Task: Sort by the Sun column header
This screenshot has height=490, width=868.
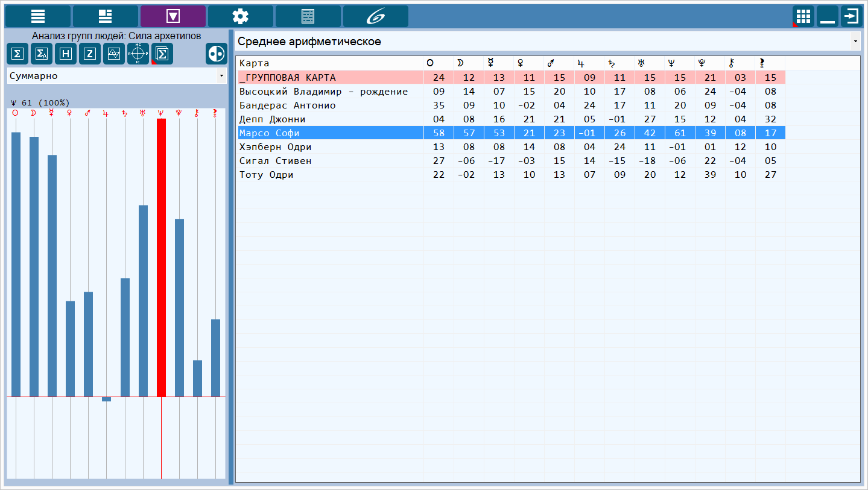Action: point(438,63)
